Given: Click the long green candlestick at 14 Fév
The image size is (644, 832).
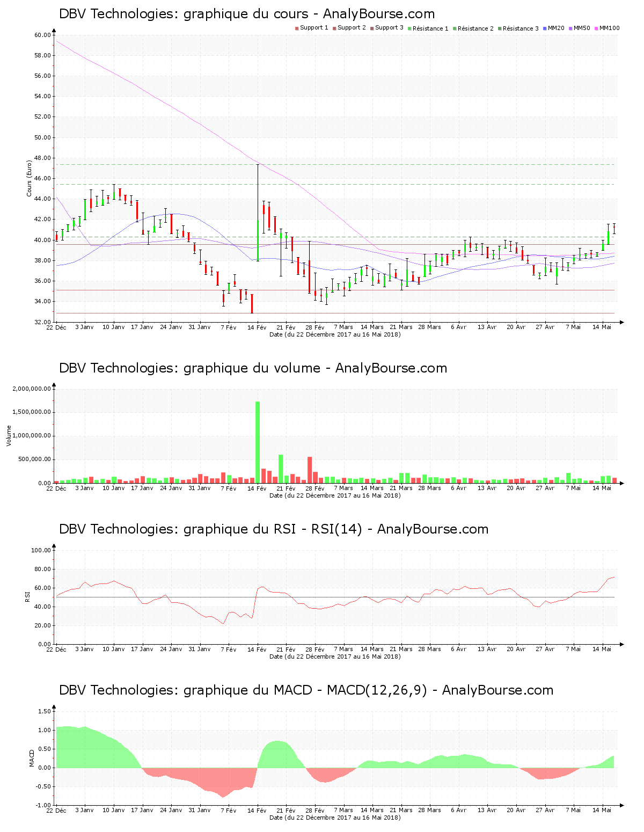Looking at the screenshot, I should click(x=258, y=239).
